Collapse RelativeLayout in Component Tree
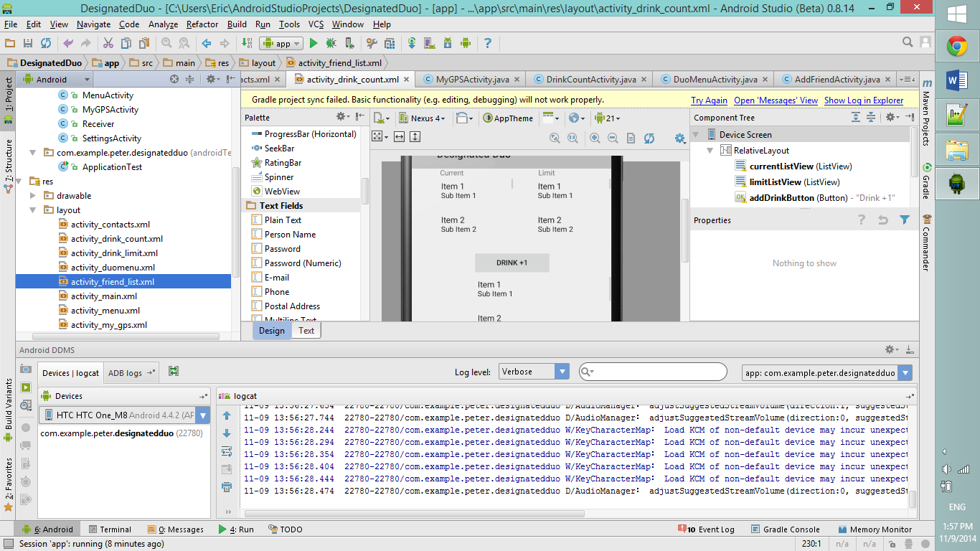Image resolution: width=980 pixels, height=551 pixels. click(x=710, y=151)
